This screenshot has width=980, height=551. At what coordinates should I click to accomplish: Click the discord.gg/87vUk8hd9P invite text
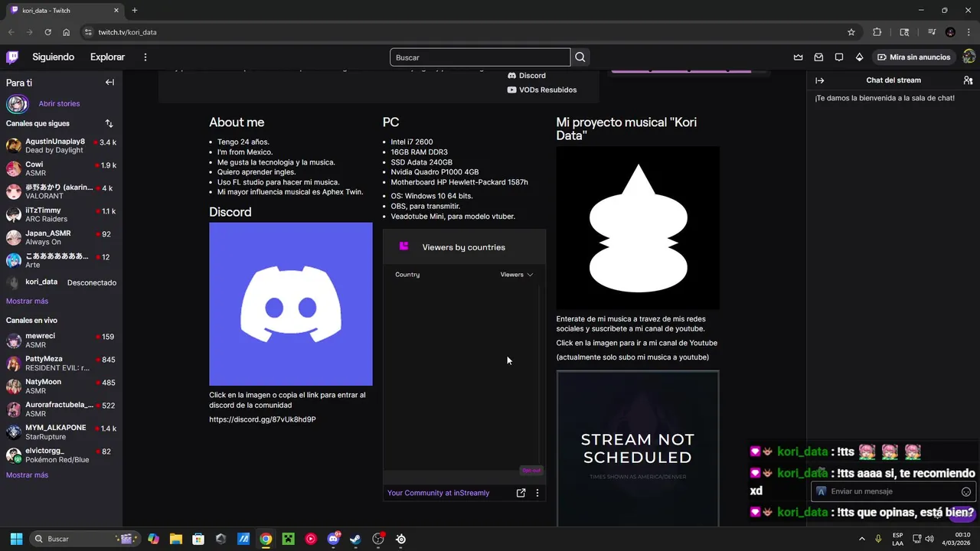coord(263,419)
